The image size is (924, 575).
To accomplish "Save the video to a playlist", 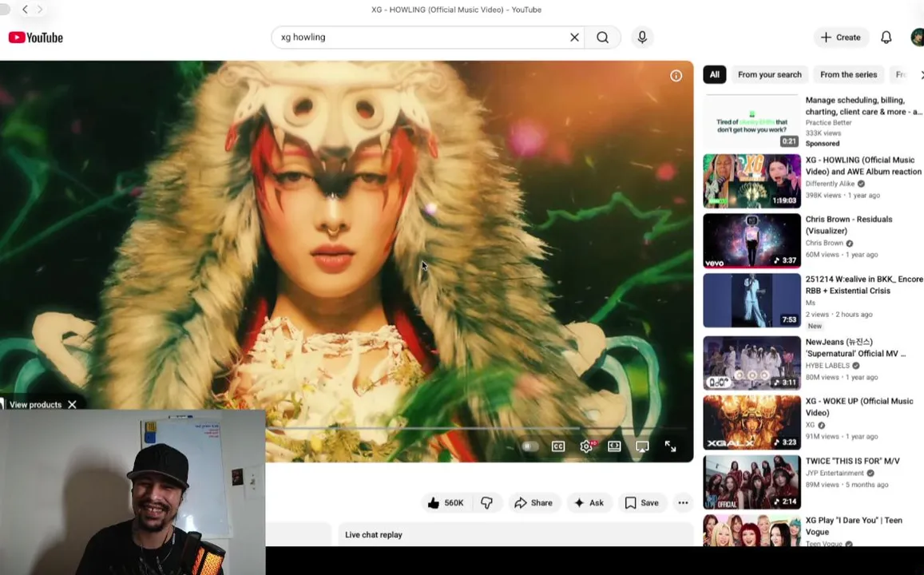I will [642, 502].
